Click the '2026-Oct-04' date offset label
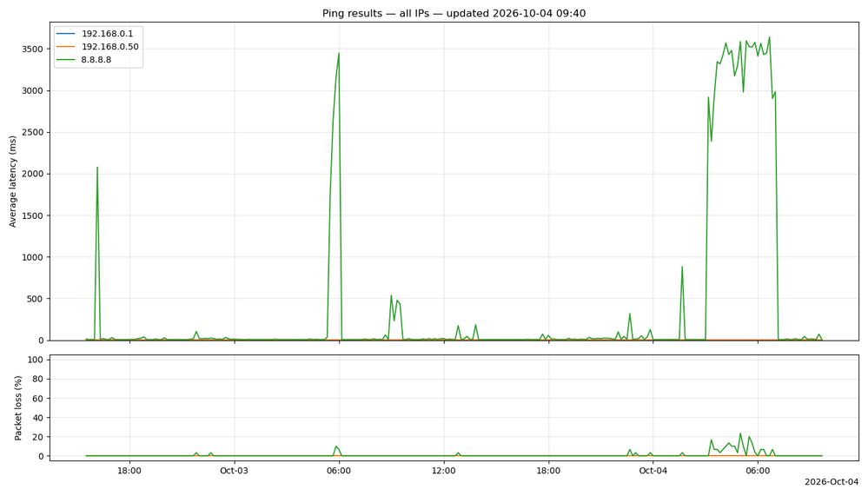868x496 pixels. coord(832,482)
